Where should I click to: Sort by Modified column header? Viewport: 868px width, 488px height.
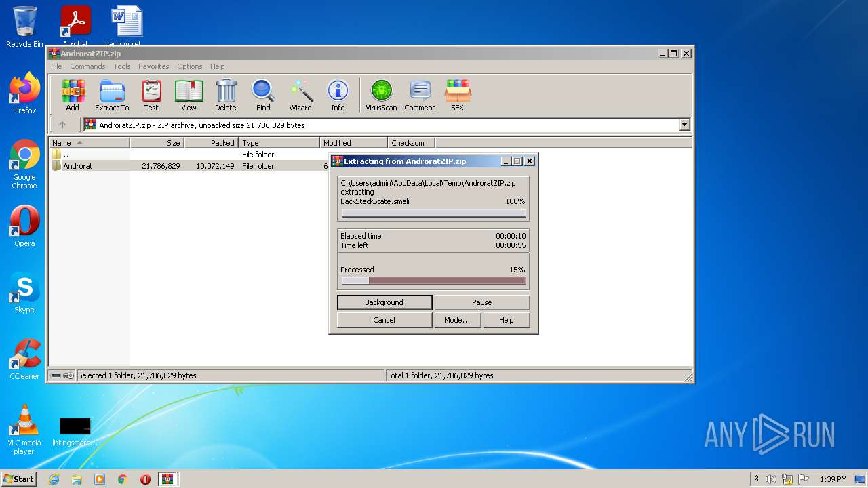pos(353,143)
